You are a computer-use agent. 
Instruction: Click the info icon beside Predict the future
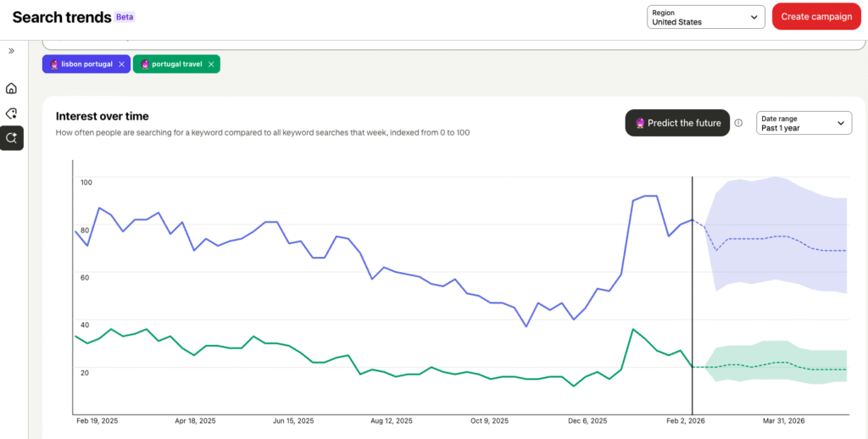tap(738, 123)
